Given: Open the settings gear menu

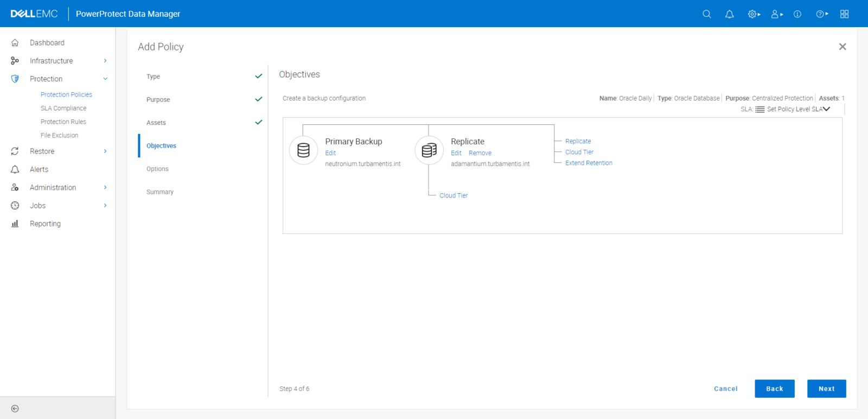Looking at the screenshot, I should pos(754,14).
